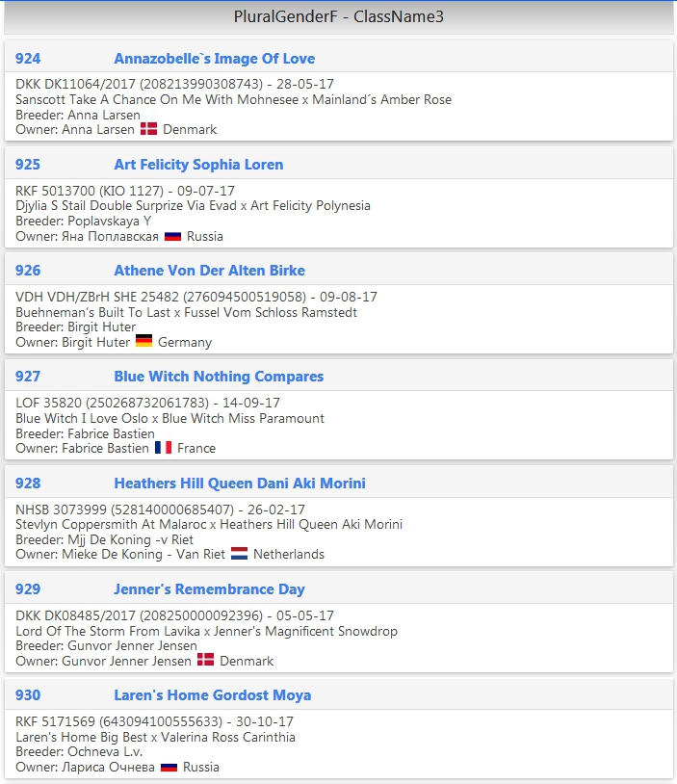Click Breeder: Poplavskaya Y text

[x=84, y=221]
